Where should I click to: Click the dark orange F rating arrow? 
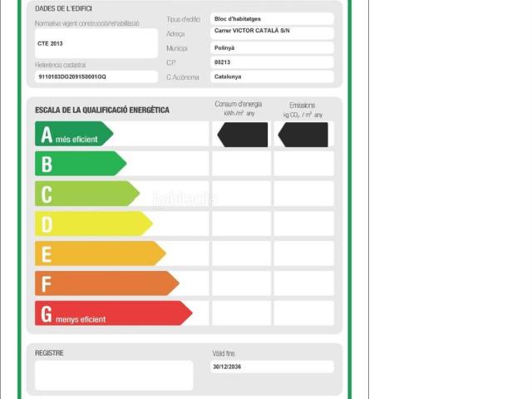106,283
